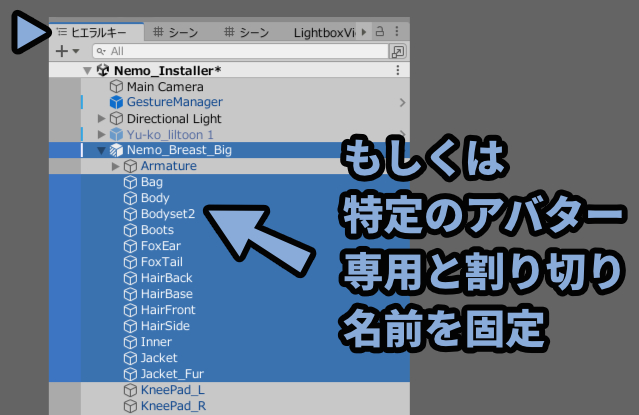
Task: Expand the Directional Light object
Action: click(101, 119)
